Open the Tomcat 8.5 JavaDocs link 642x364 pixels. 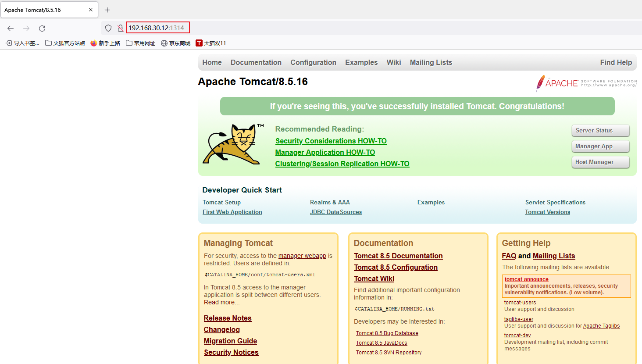(382, 343)
